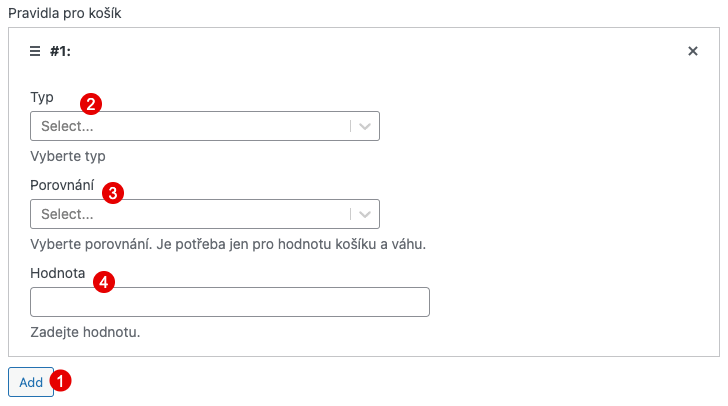The height and width of the screenshot is (406, 728).
Task: Click the red badge number 1
Action: click(x=62, y=381)
